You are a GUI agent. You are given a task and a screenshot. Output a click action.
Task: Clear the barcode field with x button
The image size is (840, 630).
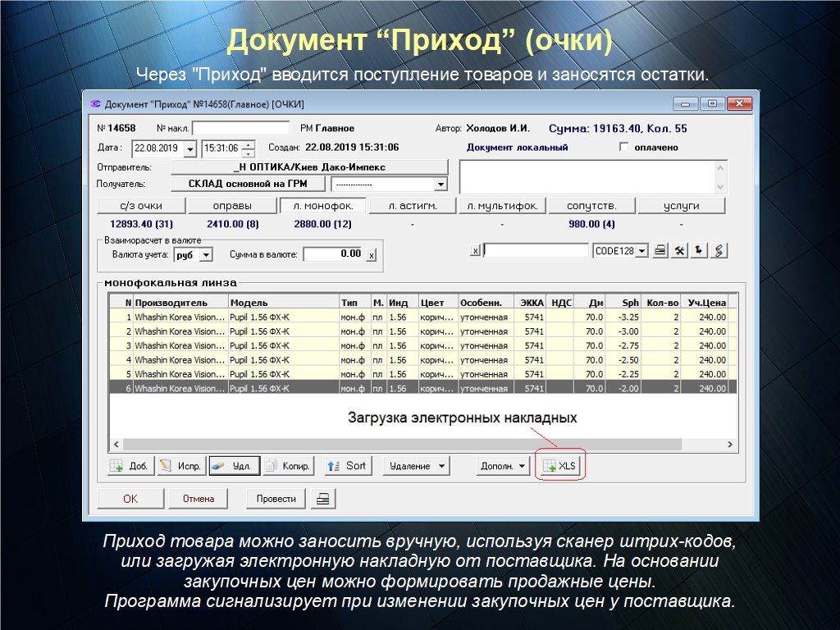tap(475, 251)
